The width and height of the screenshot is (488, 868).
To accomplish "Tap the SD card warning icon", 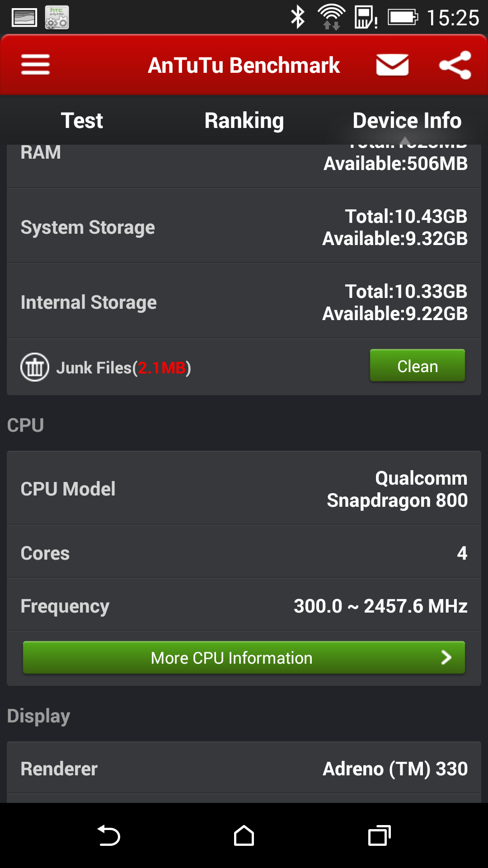I will point(366,18).
